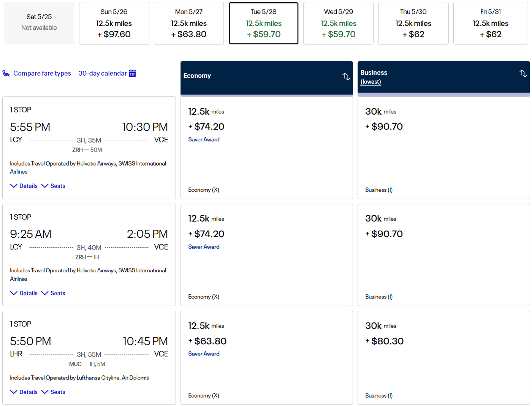The image size is (532, 406).
Task: Expand Details for the 9:25 AM flight
Action: click(x=24, y=293)
